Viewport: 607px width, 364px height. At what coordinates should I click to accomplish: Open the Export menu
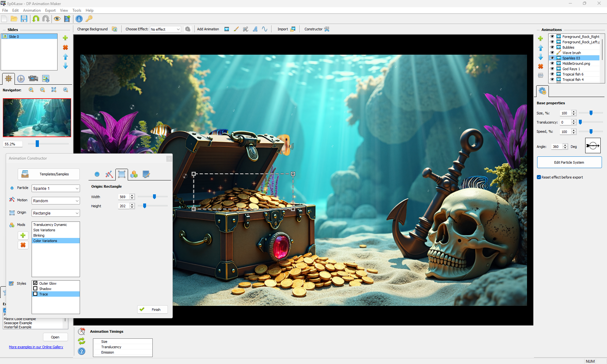click(x=50, y=10)
